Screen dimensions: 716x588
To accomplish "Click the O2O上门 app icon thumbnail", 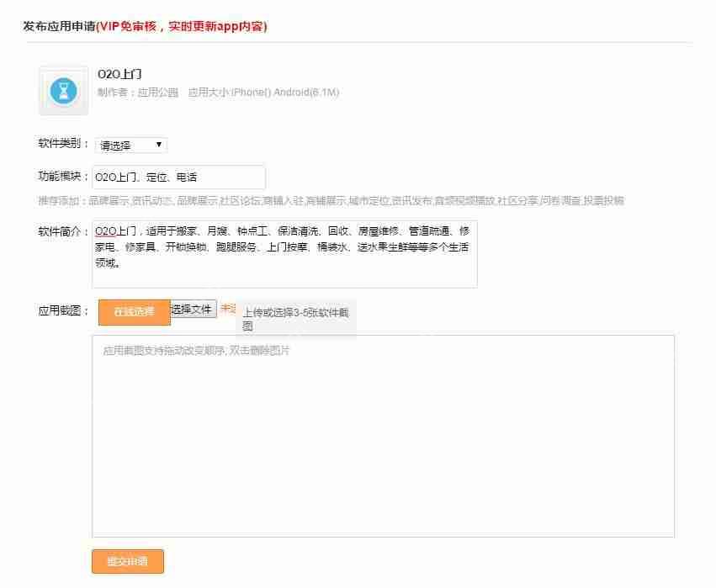I will (61, 90).
